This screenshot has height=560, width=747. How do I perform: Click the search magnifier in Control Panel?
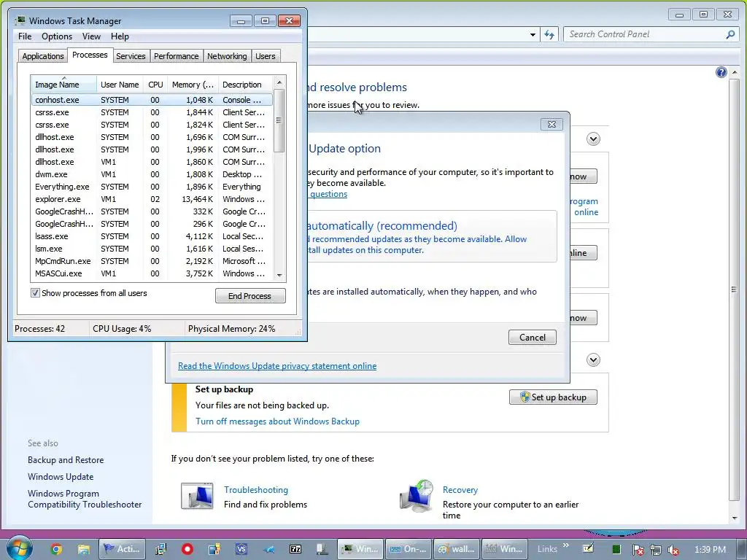coord(730,34)
